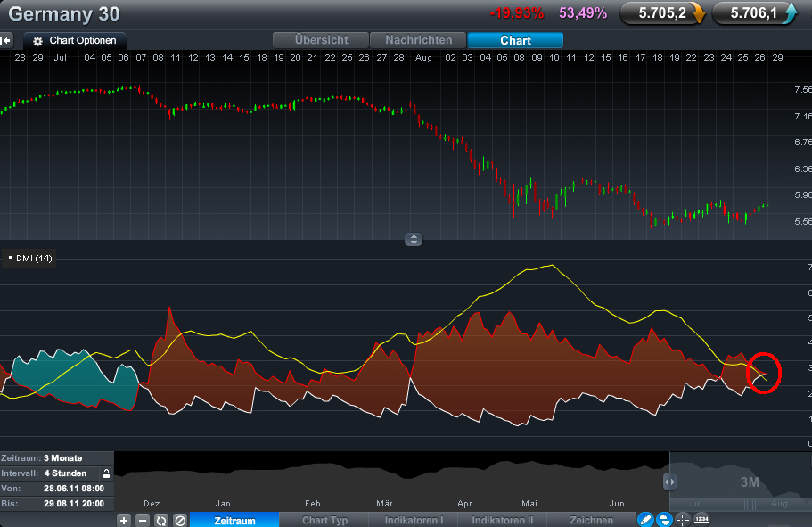Image resolution: width=812 pixels, height=527 pixels.
Task: Click the sell price button 5.705,2
Action: point(663,13)
